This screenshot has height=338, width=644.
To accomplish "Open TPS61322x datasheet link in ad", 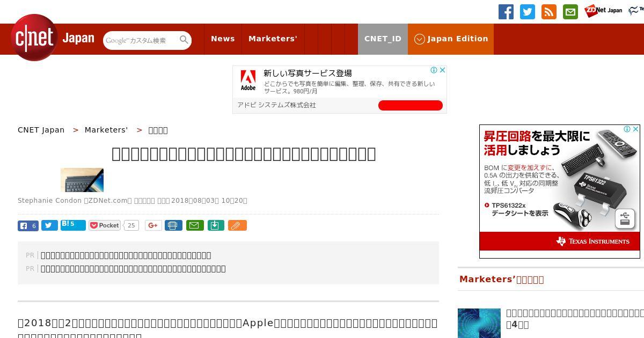I will click(x=516, y=209).
